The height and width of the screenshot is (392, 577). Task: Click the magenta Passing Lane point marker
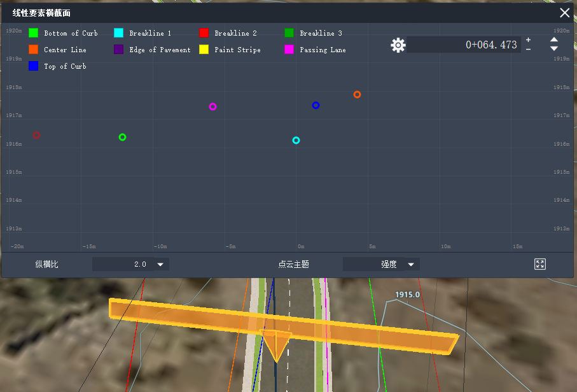(x=212, y=107)
